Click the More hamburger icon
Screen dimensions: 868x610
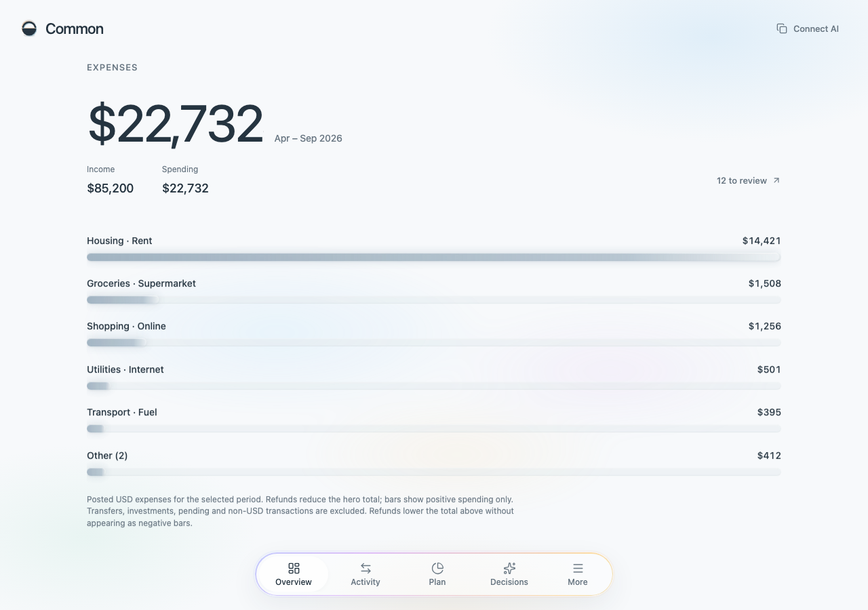click(578, 568)
